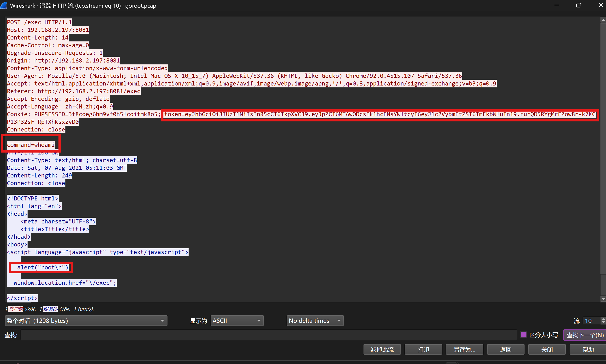Click the 滤掉此流 button
The width and height of the screenshot is (606, 364).
[x=382, y=349]
